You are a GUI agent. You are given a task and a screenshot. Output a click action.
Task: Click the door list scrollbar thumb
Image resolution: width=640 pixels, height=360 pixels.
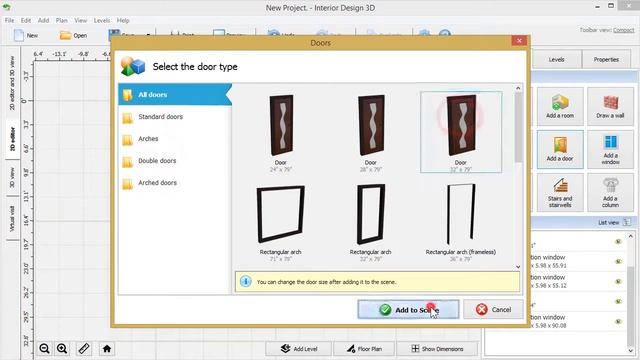[518, 127]
